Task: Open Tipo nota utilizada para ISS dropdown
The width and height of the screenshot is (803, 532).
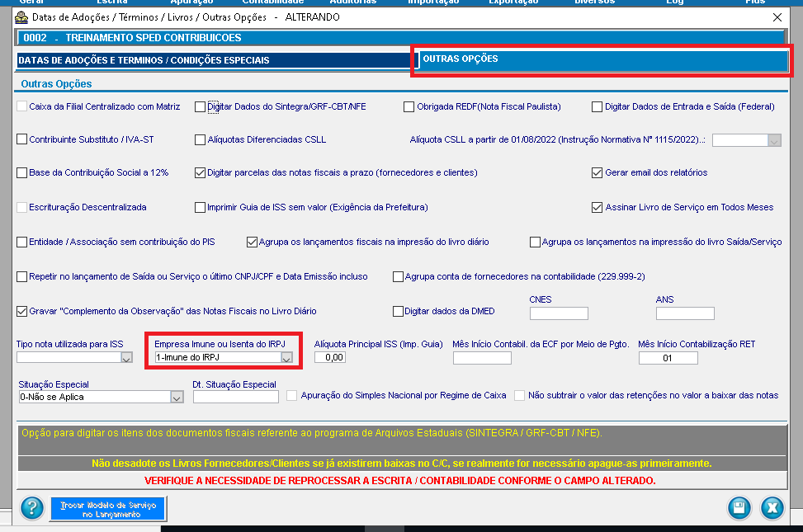Action: [126, 358]
